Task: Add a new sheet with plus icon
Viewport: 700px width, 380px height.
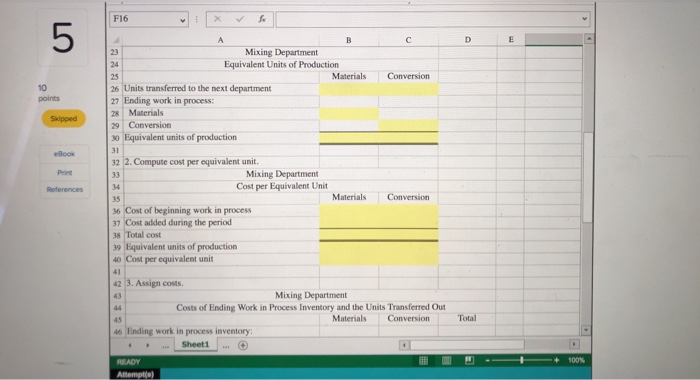Action: 243,345
